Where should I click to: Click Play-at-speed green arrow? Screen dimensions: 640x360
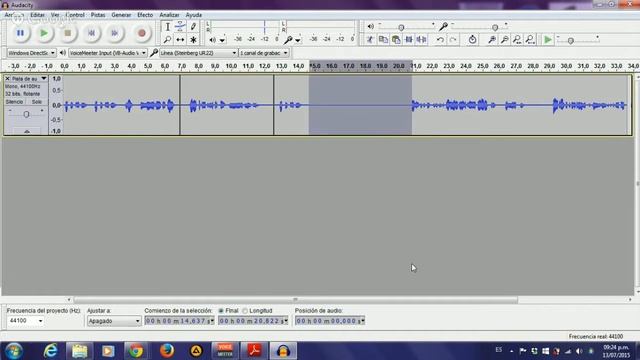548,40
